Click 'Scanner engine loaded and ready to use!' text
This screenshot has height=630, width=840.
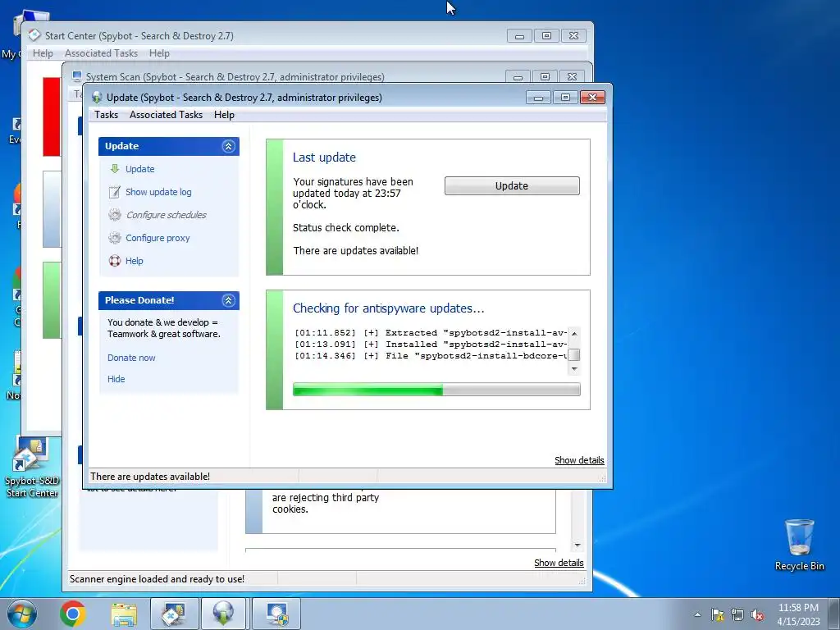pos(157,579)
